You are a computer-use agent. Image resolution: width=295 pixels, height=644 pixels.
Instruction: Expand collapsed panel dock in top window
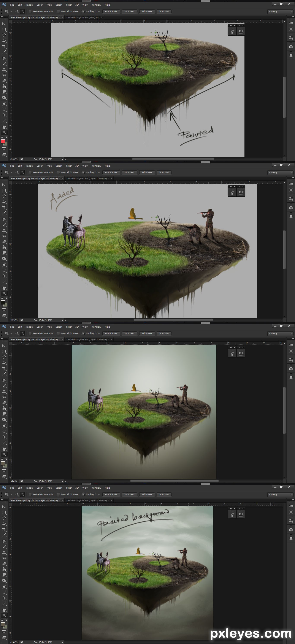click(x=293, y=16)
